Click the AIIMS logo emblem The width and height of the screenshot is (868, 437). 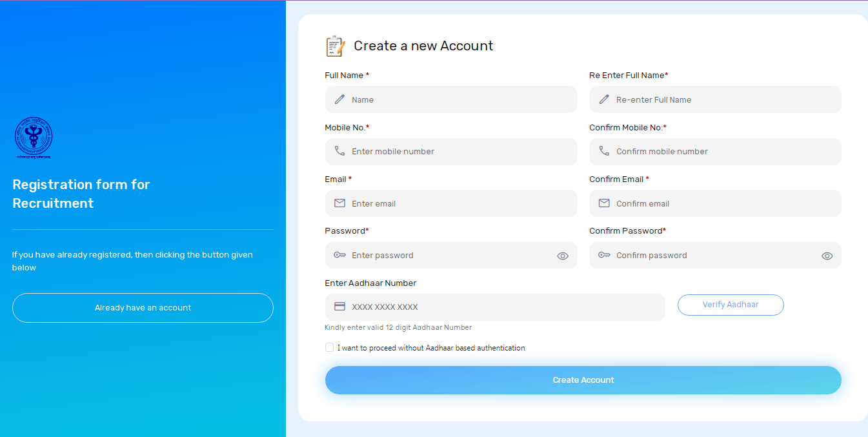click(34, 138)
